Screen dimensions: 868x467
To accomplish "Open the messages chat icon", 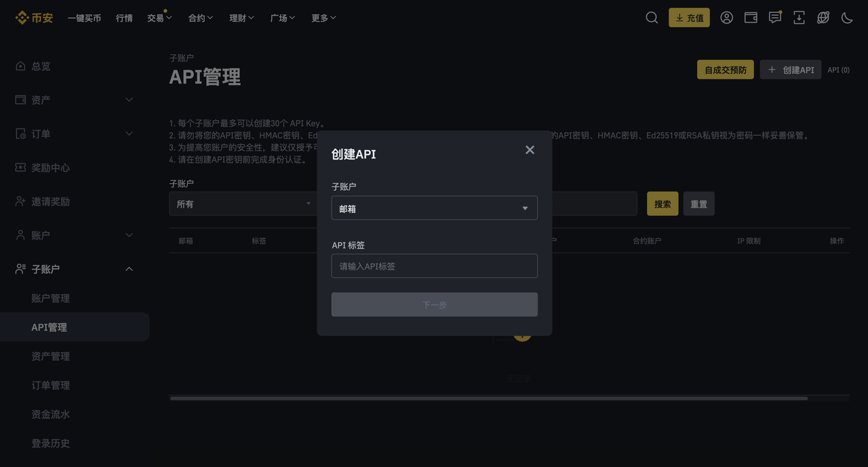I will pyautogui.click(x=775, y=18).
